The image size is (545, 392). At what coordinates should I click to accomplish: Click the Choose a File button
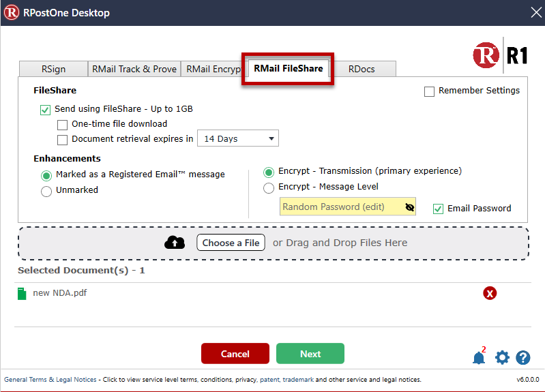click(x=231, y=243)
